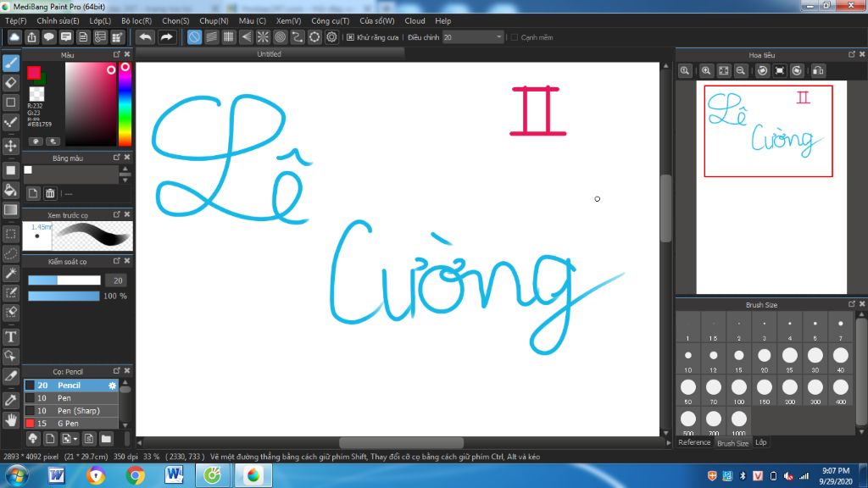Enable parallel lines snap guide

click(211, 37)
